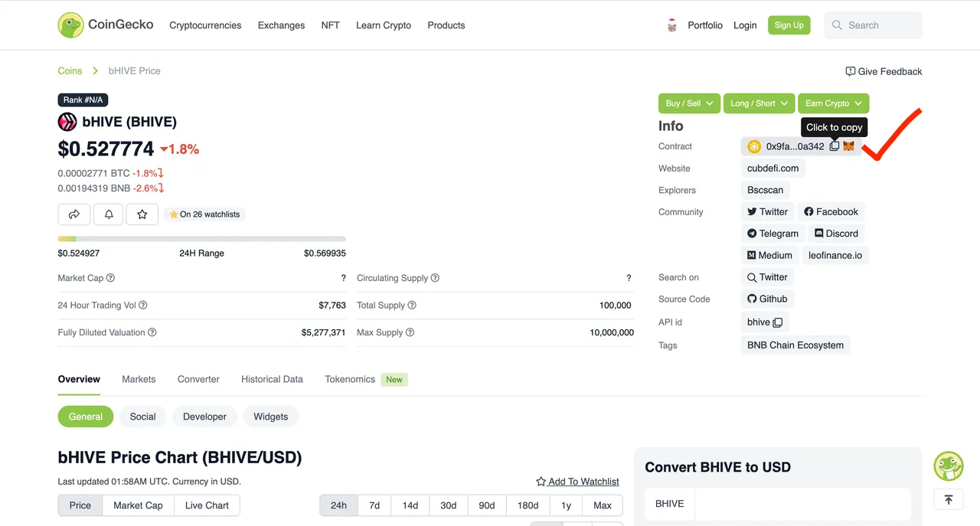Click Add To Watchlist link

pyautogui.click(x=577, y=482)
